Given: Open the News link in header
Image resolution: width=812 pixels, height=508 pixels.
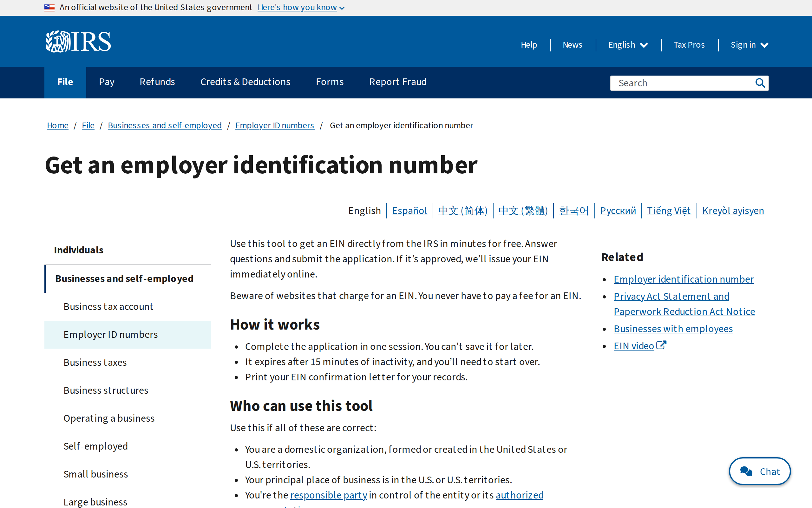Looking at the screenshot, I should point(573,45).
